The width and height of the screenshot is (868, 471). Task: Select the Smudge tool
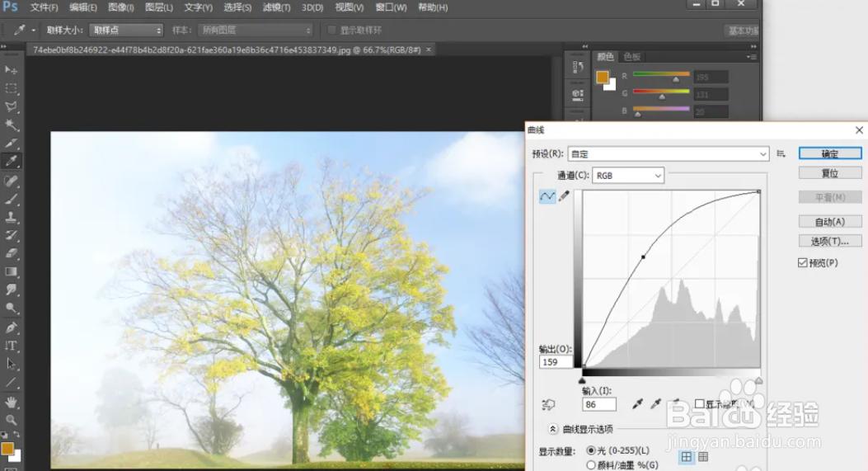[x=11, y=290]
